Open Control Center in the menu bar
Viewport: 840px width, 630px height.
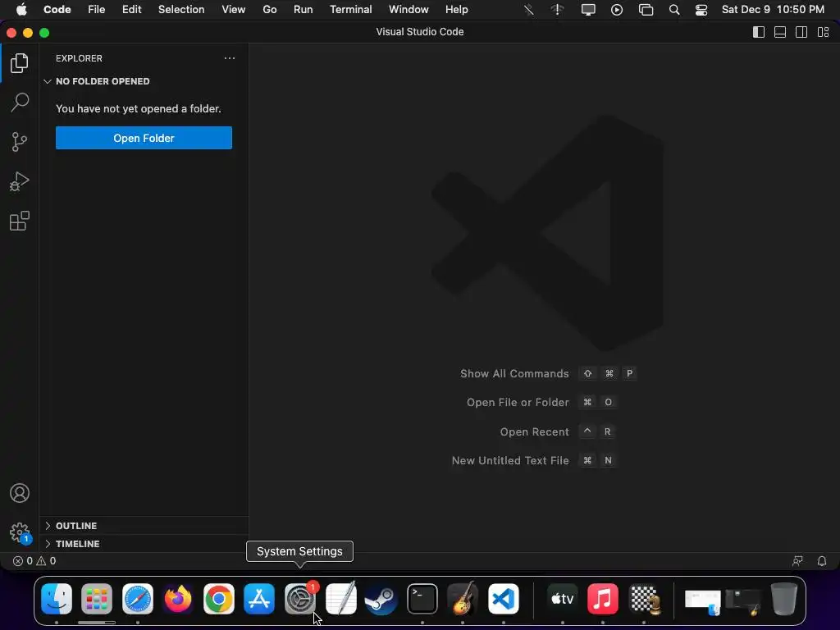701,10
